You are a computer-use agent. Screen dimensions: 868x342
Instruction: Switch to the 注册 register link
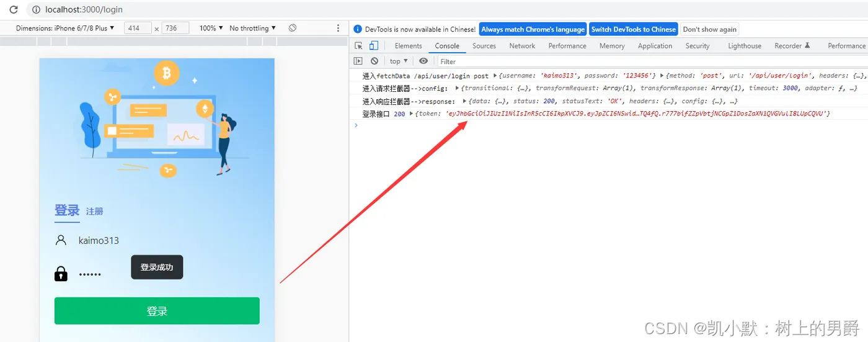pyautogui.click(x=95, y=212)
